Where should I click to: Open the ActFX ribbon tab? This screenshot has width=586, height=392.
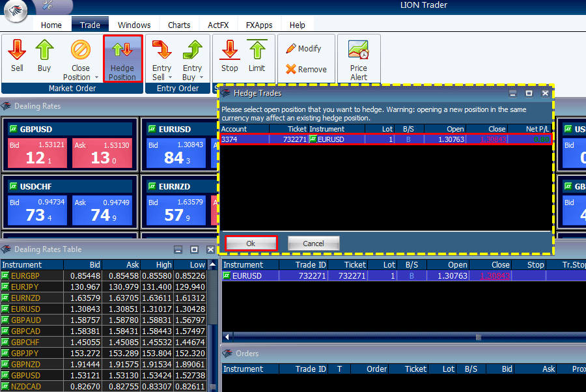[218, 25]
